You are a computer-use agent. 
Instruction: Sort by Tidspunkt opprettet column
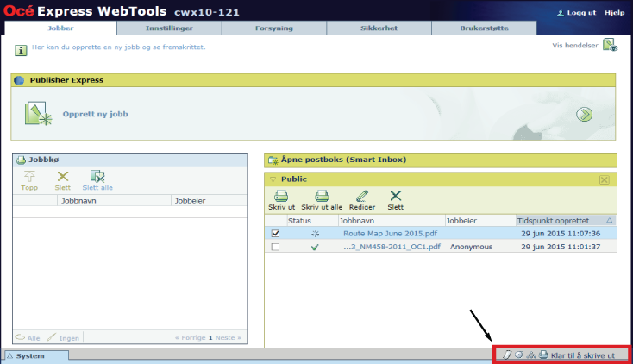click(566, 221)
